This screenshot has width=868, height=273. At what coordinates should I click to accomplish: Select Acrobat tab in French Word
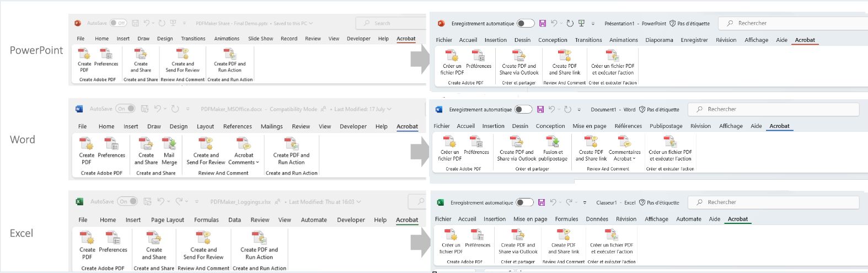click(779, 126)
